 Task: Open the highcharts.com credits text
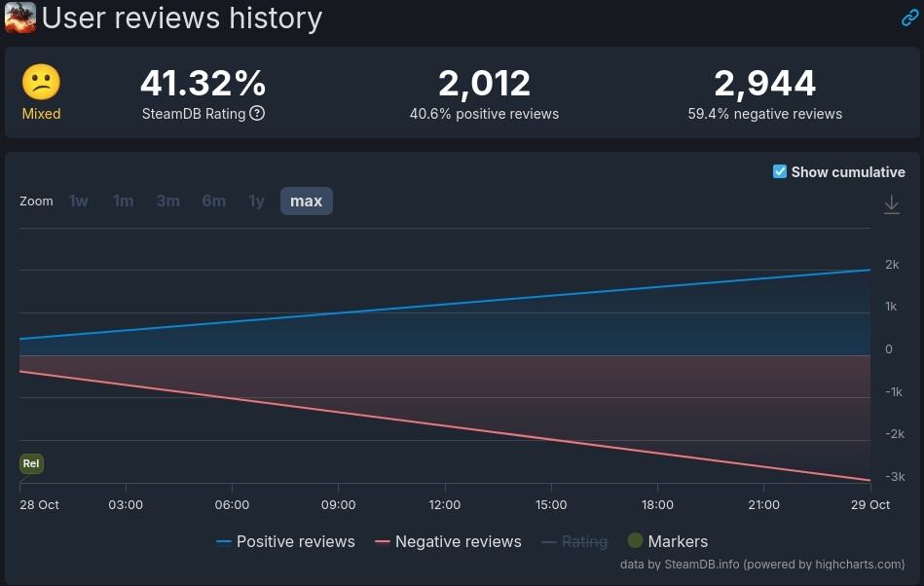[x=762, y=565]
